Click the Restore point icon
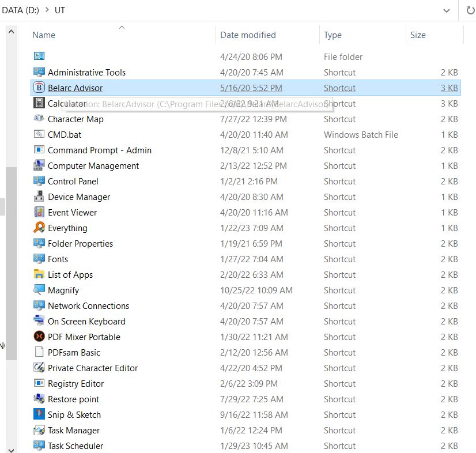Image resolution: width=476 pixels, height=453 pixels. 39,399
